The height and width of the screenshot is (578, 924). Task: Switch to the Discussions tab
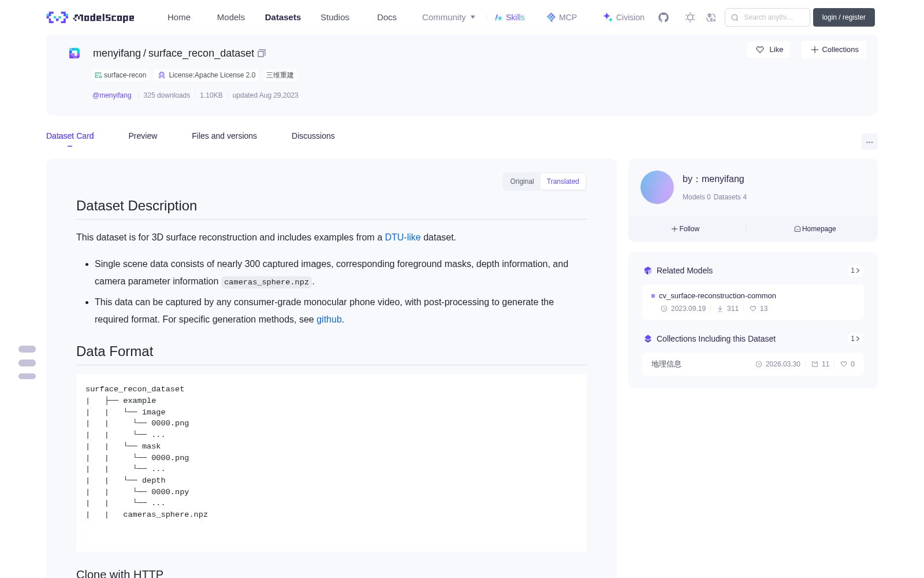[x=313, y=136]
